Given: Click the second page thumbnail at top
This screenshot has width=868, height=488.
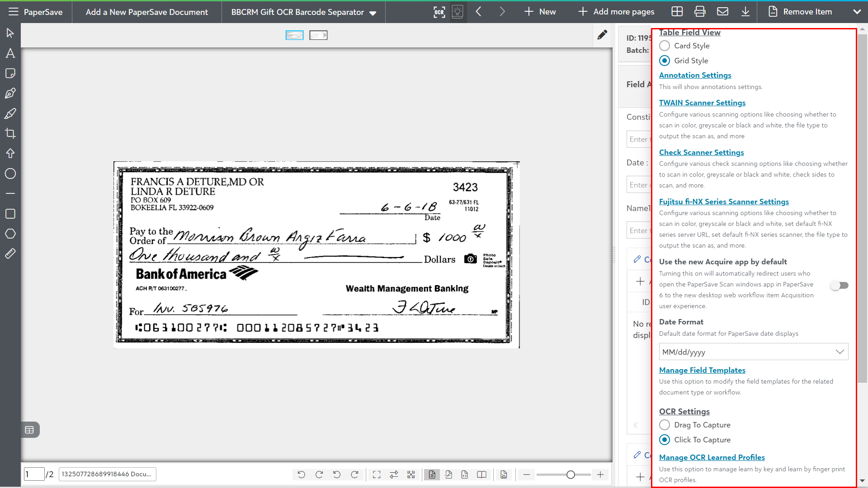Looking at the screenshot, I should 318,35.
